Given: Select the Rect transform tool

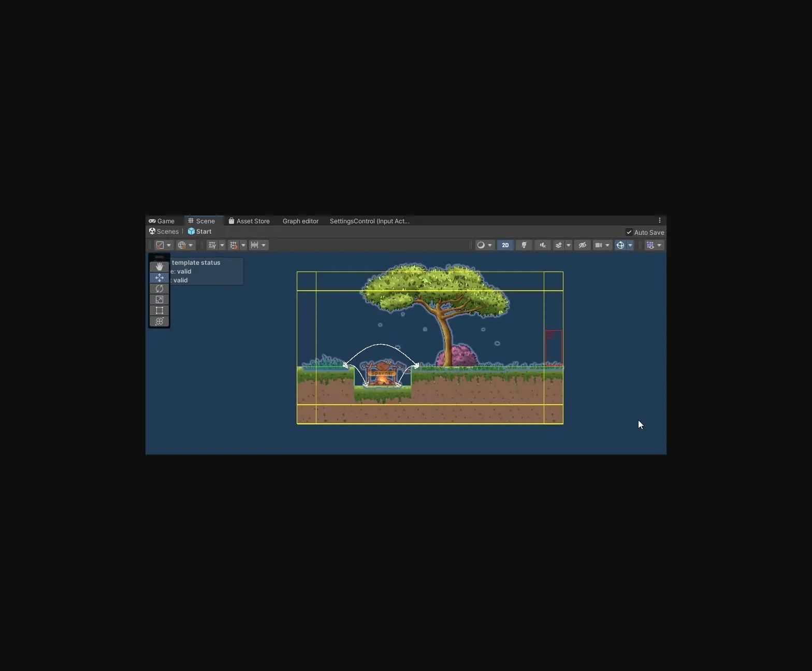Looking at the screenshot, I should click(159, 310).
